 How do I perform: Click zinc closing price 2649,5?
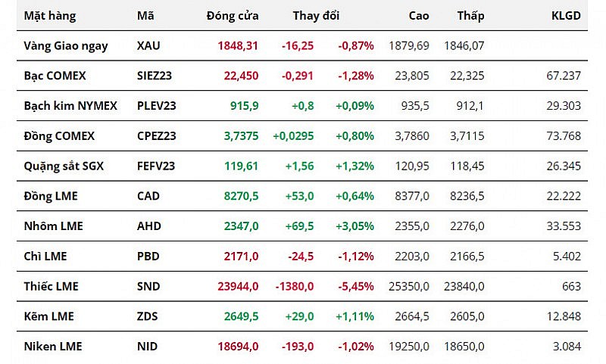[x=241, y=316]
